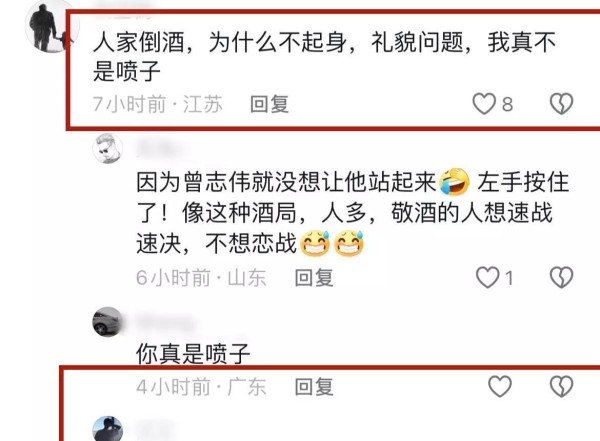Click the '7小时前 · 江苏' timestamp
This screenshot has height=441, width=600.
(x=158, y=104)
